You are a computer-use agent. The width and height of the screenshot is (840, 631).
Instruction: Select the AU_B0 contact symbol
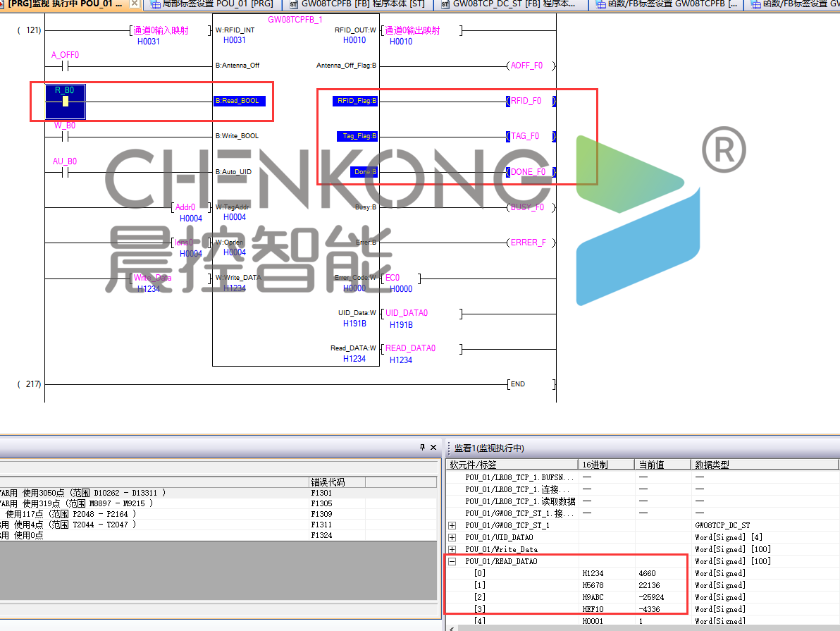point(65,172)
